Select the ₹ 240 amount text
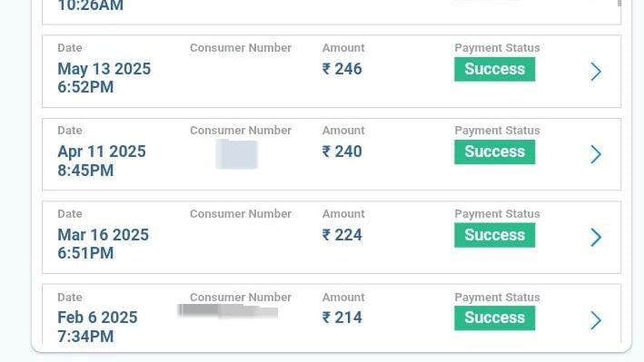Viewport: 644px width, 362px height. (x=342, y=152)
